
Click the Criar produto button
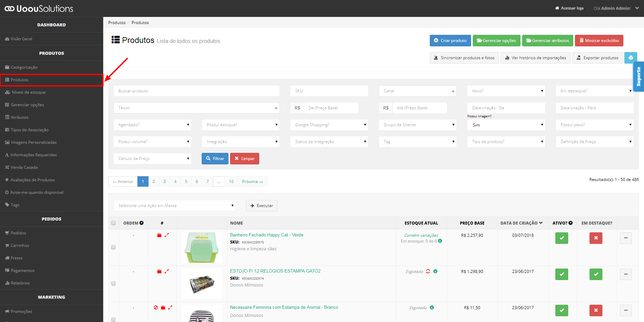tap(450, 41)
